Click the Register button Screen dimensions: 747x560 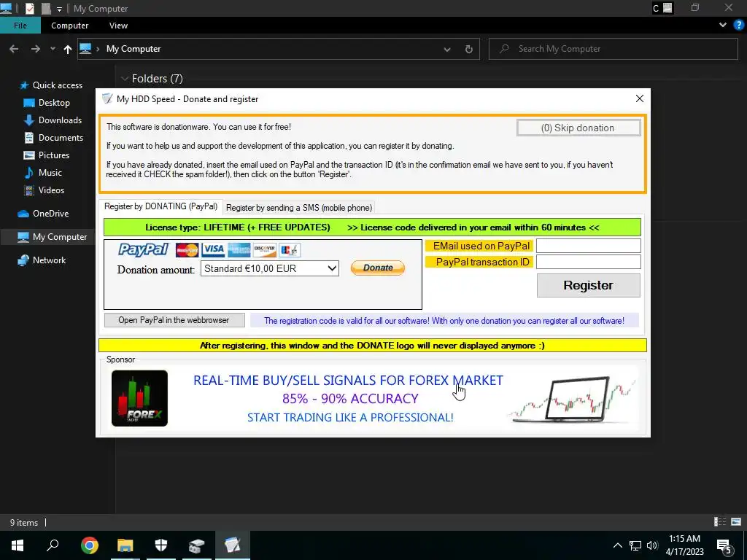[x=589, y=285]
